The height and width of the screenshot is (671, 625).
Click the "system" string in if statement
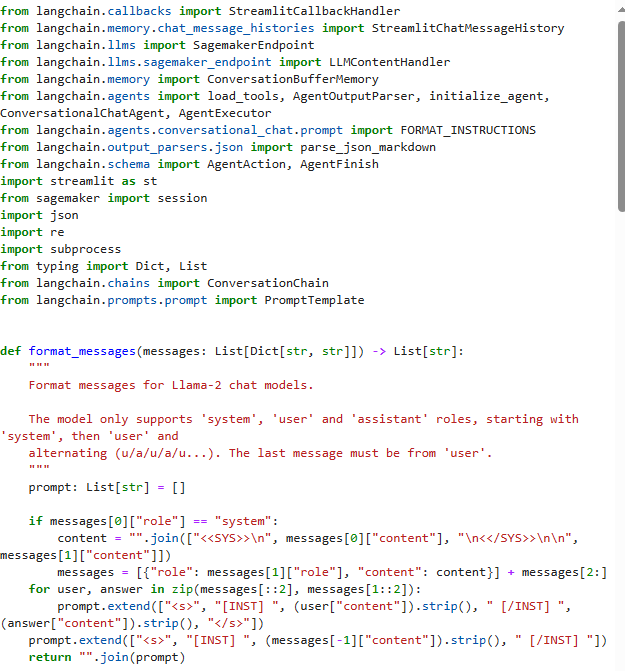click(243, 522)
